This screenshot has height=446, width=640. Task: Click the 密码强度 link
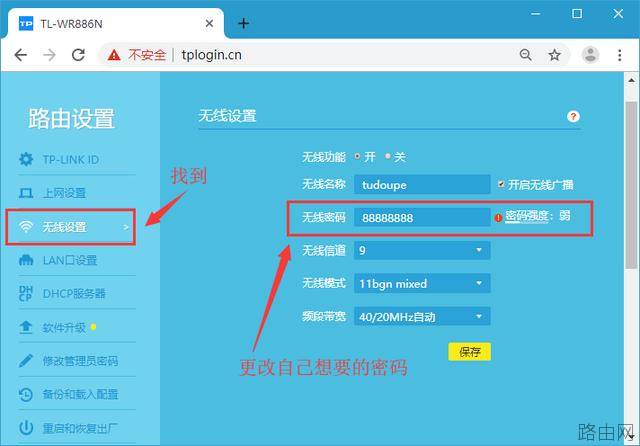[x=527, y=216]
